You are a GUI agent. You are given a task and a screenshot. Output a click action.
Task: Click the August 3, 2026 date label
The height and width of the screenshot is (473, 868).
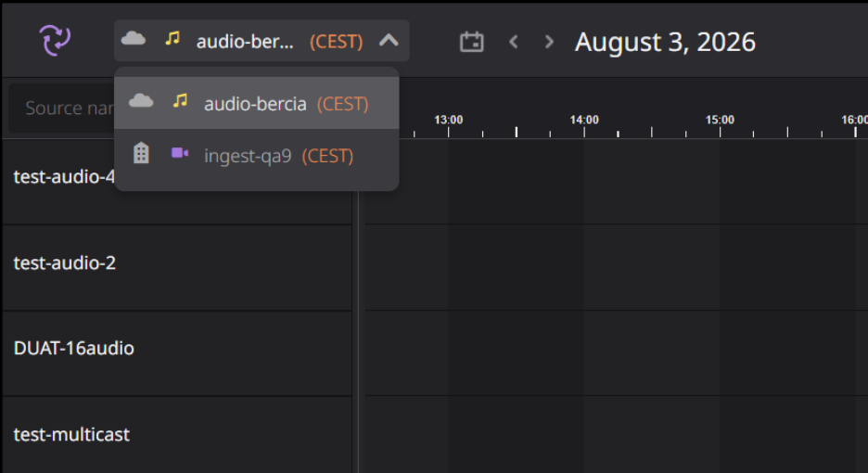click(665, 42)
